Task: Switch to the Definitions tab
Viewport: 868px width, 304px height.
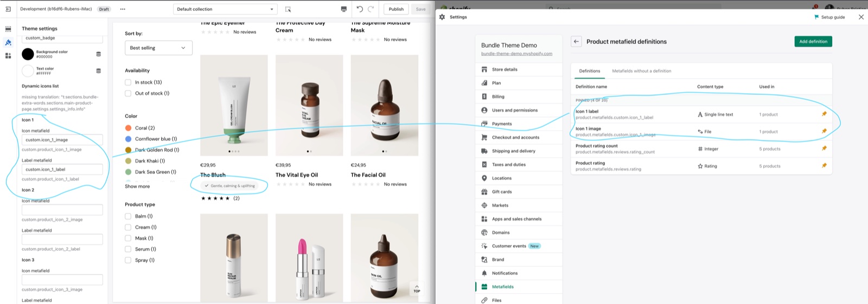Action: (589, 71)
